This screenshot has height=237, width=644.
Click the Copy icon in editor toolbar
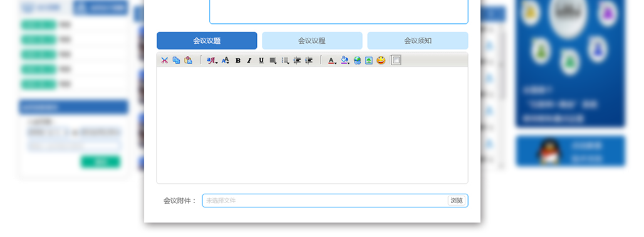[176, 60]
